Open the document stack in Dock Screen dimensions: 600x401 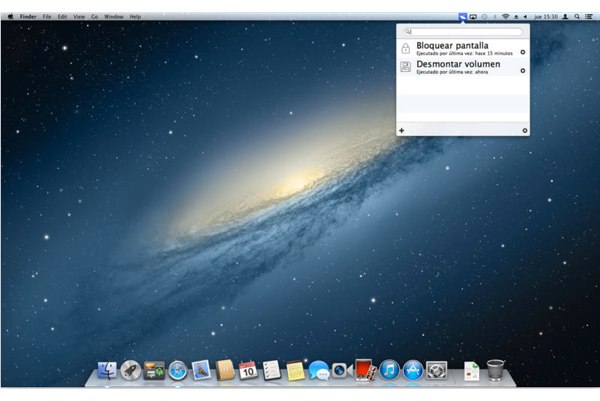click(x=471, y=371)
